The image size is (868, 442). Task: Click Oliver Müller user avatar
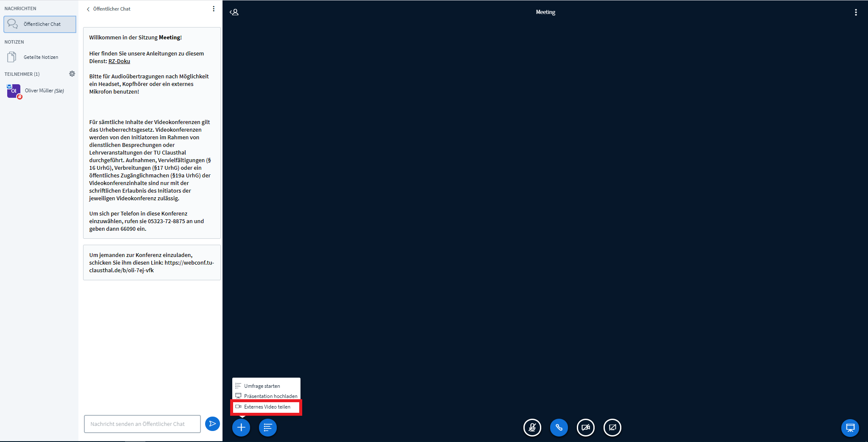14,91
